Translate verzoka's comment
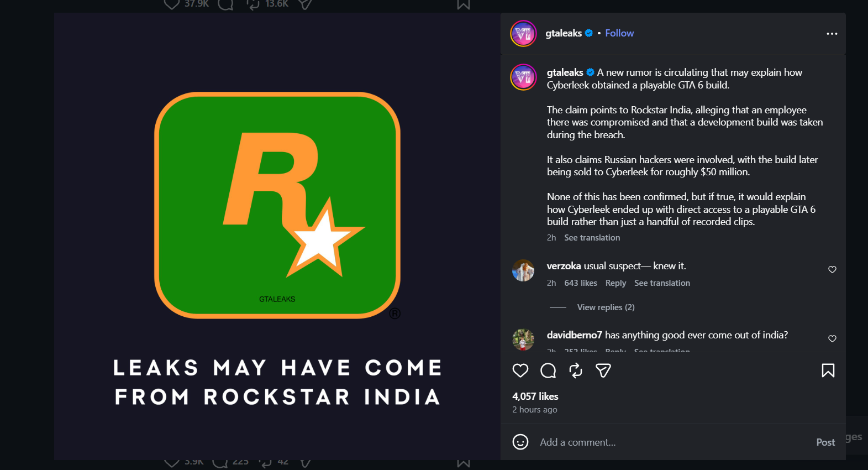Screen dimensions: 868x470 tap(662, 283)
